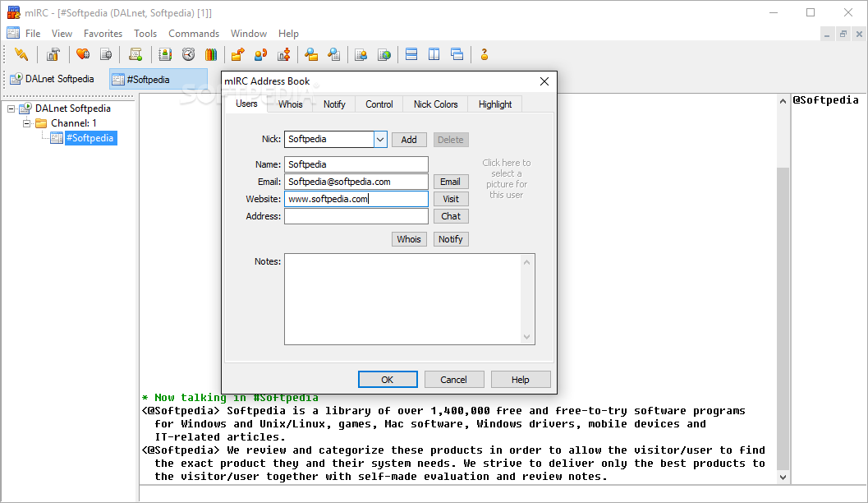Open DCC Options toolbar icon
The height and width of the screenshot is (503, 868).
click(284, 54)
